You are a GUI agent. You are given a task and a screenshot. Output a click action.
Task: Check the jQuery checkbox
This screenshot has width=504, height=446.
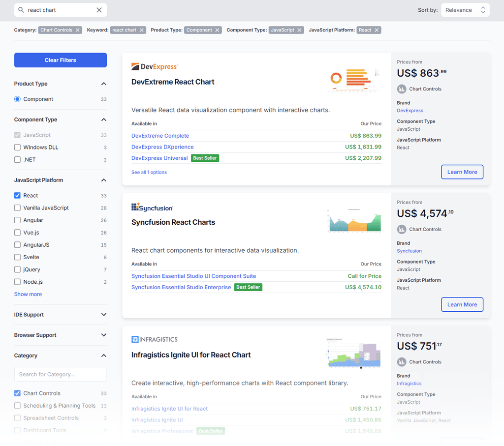tap(17, 269)
